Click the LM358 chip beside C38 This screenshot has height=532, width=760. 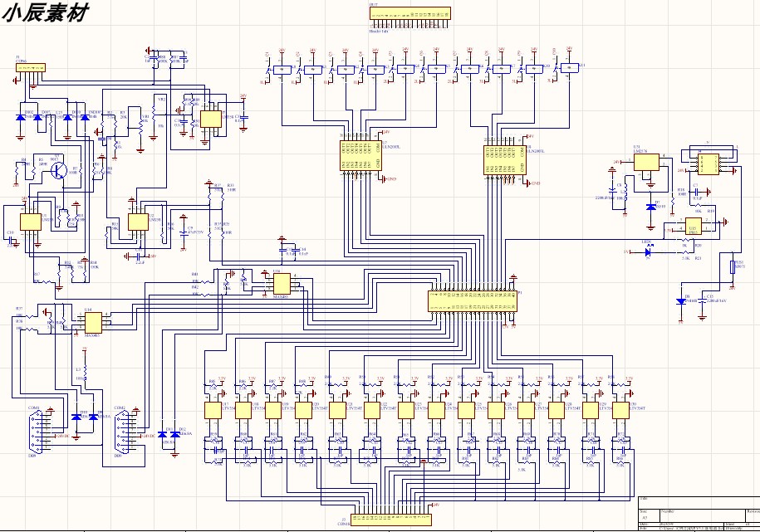point(211,118)
